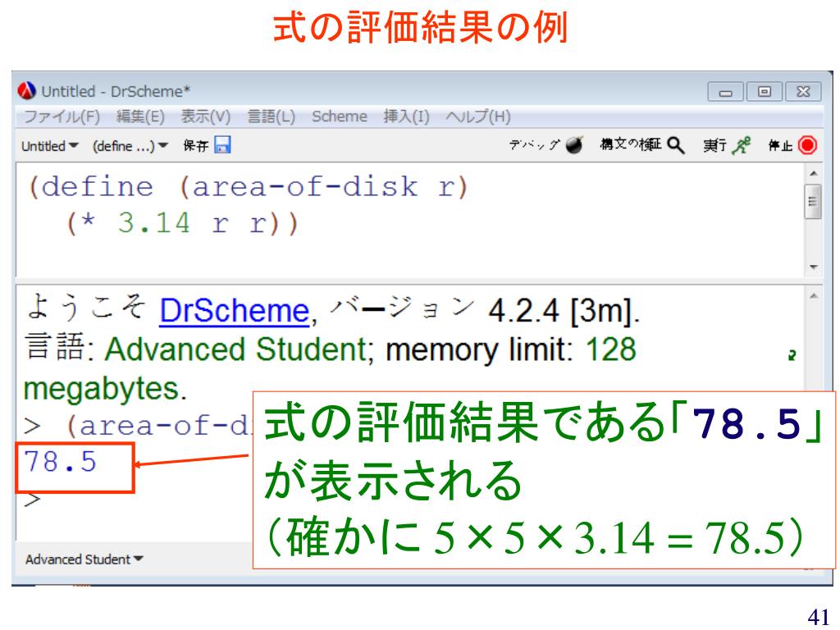Click the デバッグ button label
Screen dimensions: 840x630
(x=535, y=144)
